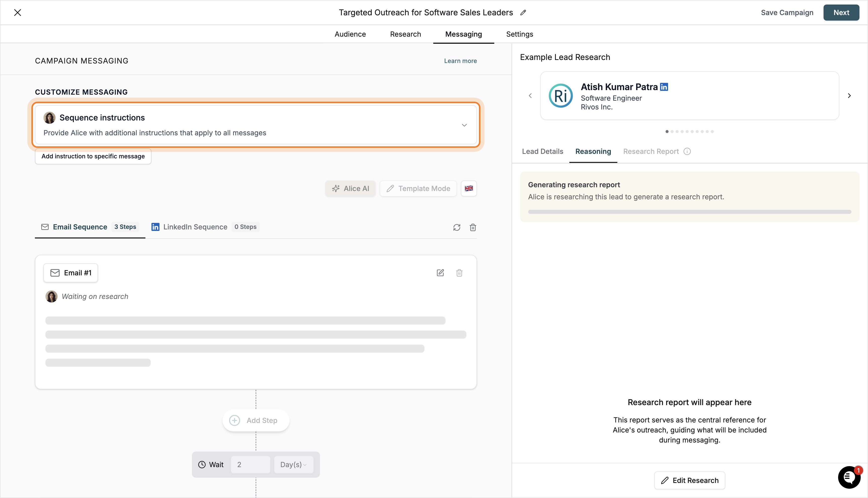Advance lead carousel with right chevron
The width and height of the screenshot is (868, 498).
click(x=849, y=95)
